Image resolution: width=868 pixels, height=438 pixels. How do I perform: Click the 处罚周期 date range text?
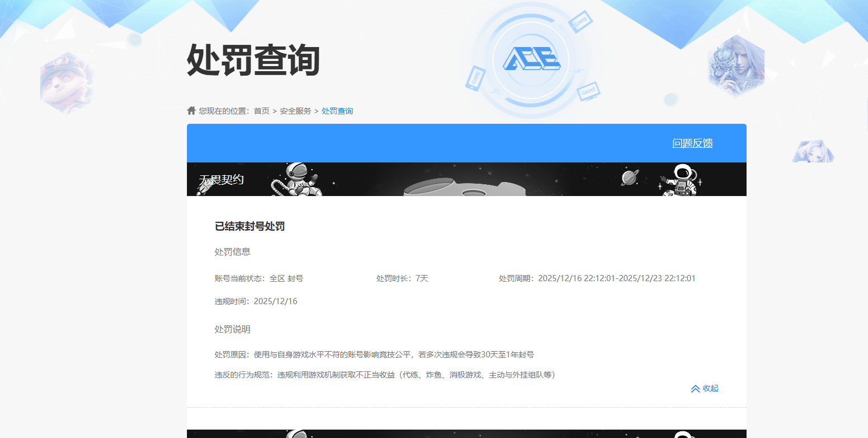[616, 278]
